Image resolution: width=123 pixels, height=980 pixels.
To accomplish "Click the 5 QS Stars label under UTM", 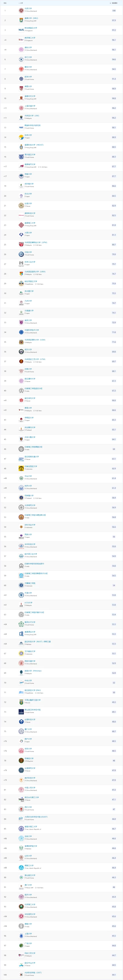I will (38, 362).
